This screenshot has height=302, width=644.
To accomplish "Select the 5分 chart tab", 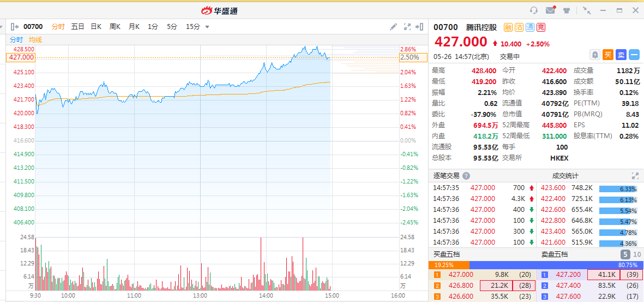I will 172,27.
